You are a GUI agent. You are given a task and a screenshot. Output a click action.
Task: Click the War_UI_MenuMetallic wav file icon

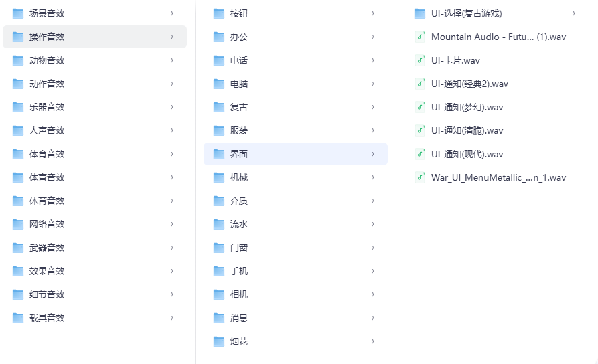[420, 177]
